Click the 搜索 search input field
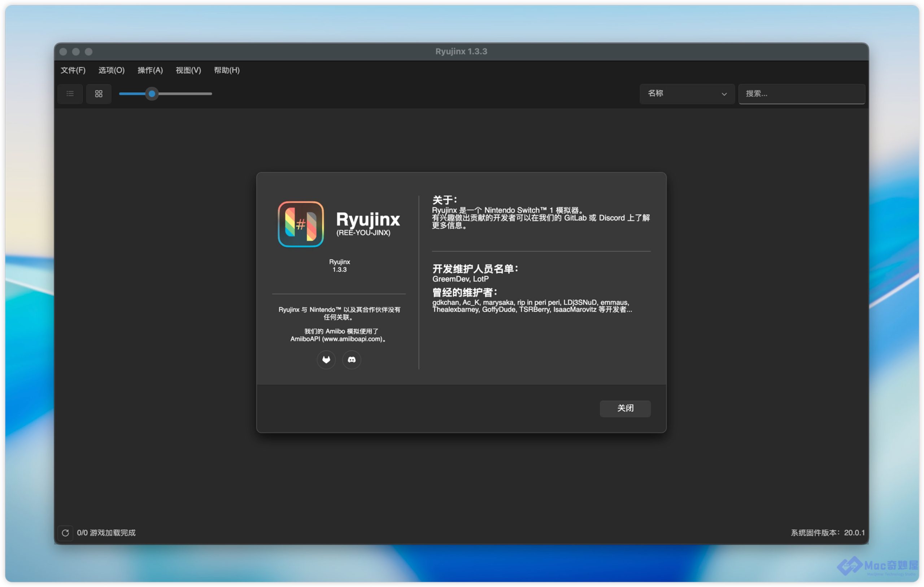 point(801,94)
